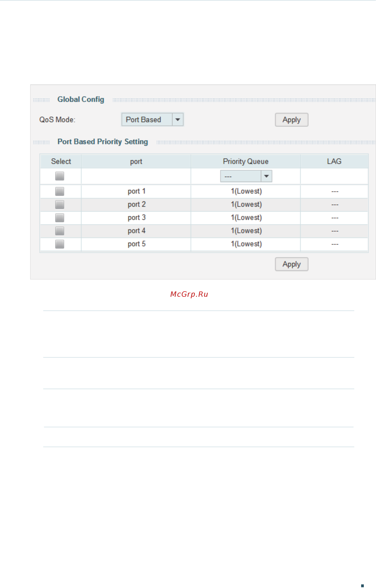This screenshot has width=376, height=588.
Task: Click the LAG column header
Action: click(x=334, y=161)
